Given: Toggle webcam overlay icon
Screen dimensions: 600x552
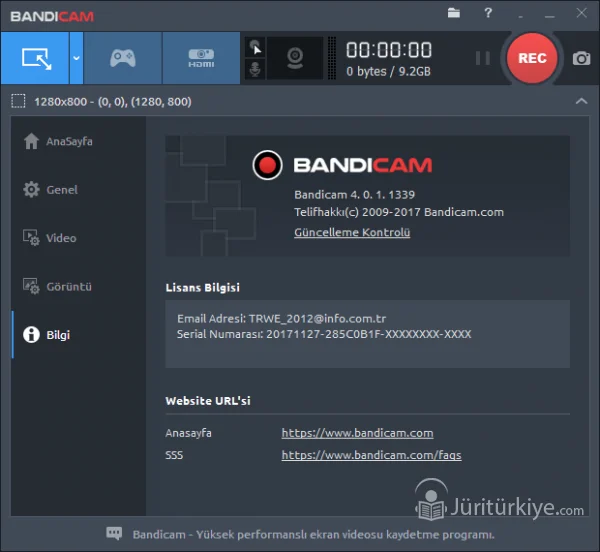Looking at the screenshot, I should [295, 58].
